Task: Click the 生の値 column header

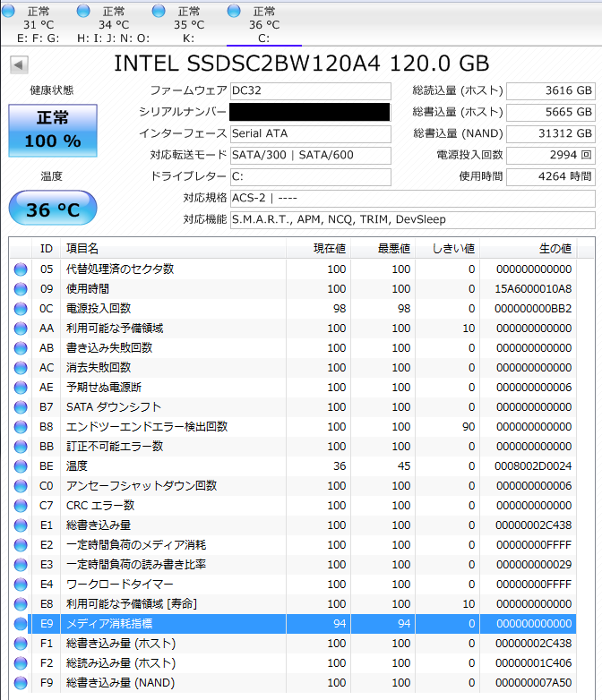Action: coord(529,248)
